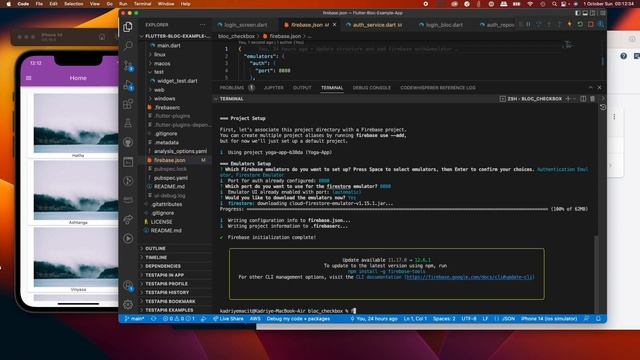Toggle the secondary sidebar layout icon

click(x=593, y=13)
